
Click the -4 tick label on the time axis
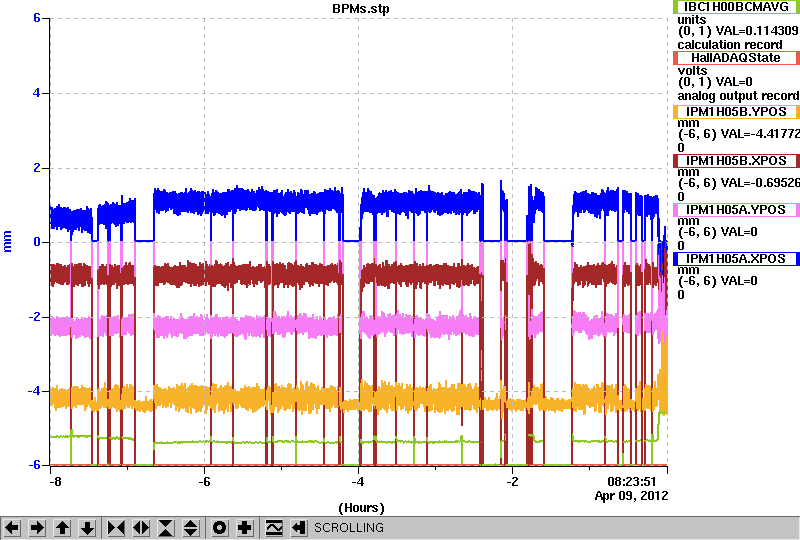pyautogui.click(x=358, y=482)
